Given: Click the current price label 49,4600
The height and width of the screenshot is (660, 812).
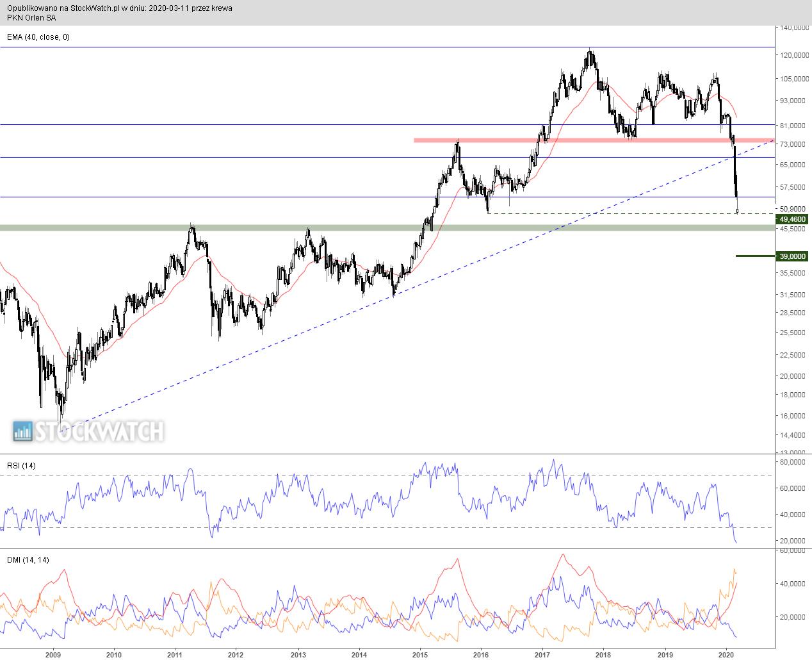Looking at the screenshot, I should point(793,219).
